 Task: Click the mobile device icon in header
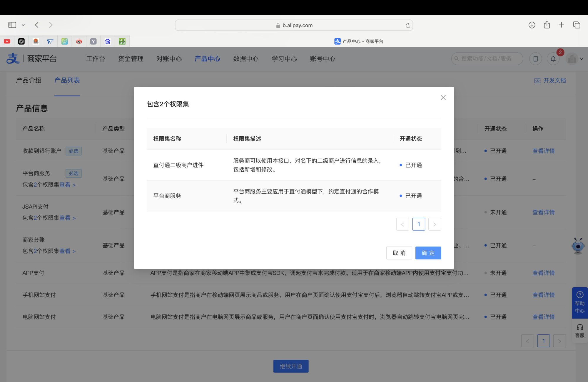click(x=535, y=59)
